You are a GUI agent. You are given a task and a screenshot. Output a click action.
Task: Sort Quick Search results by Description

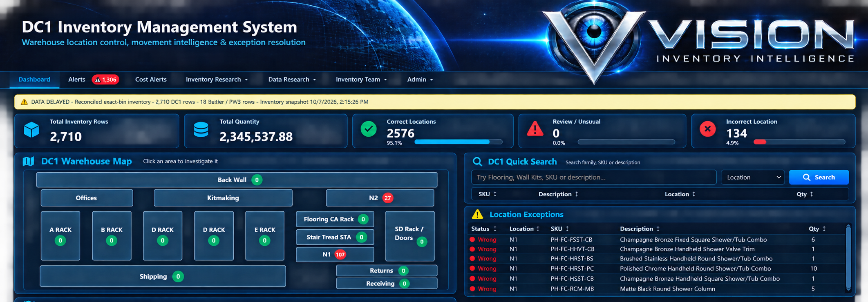(558, 194)
